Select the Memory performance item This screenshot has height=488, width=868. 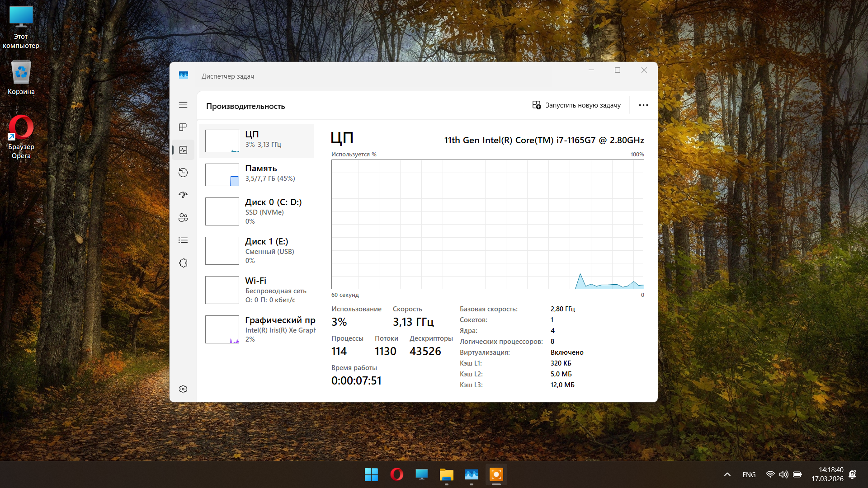(x=257, y=174)
